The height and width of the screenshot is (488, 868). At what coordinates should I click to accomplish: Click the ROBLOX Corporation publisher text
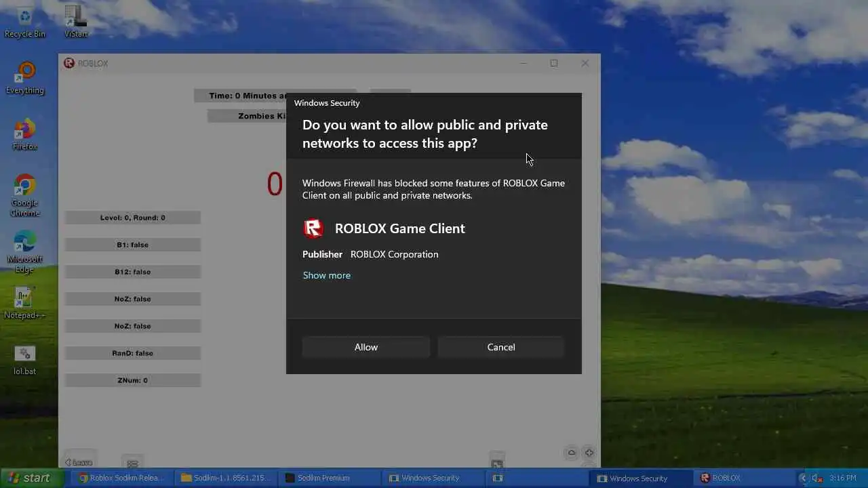coord(394,254)
